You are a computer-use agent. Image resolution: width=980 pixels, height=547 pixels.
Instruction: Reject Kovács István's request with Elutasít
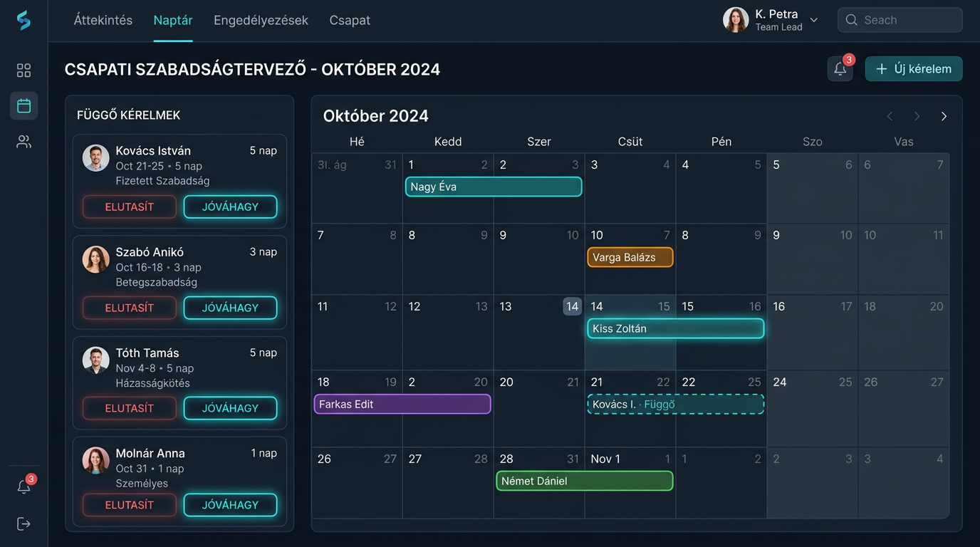[x=130, y=207]
